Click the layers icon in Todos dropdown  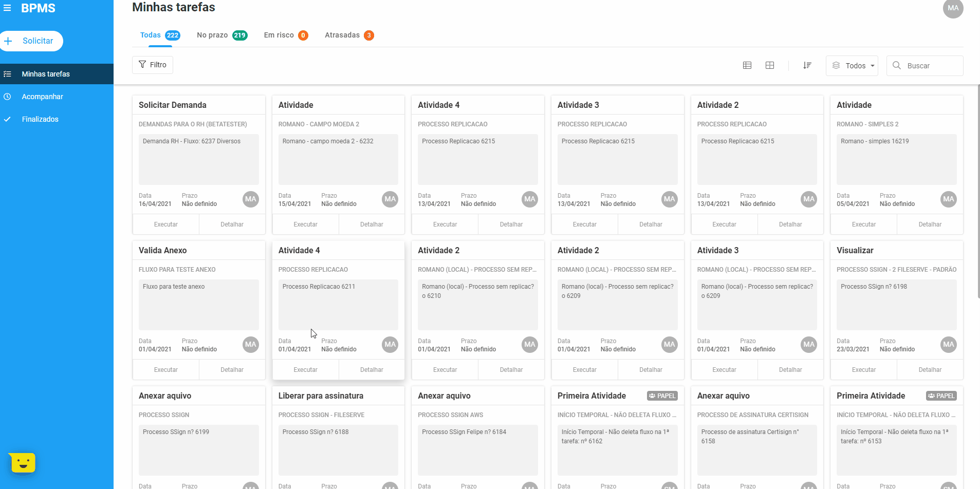[x=836, y=65]
